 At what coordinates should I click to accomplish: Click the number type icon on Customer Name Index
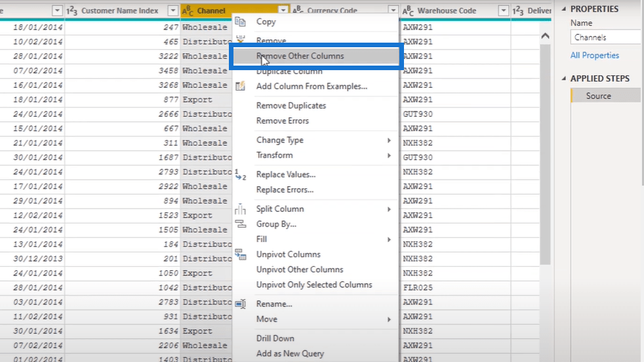click(72, 10)
